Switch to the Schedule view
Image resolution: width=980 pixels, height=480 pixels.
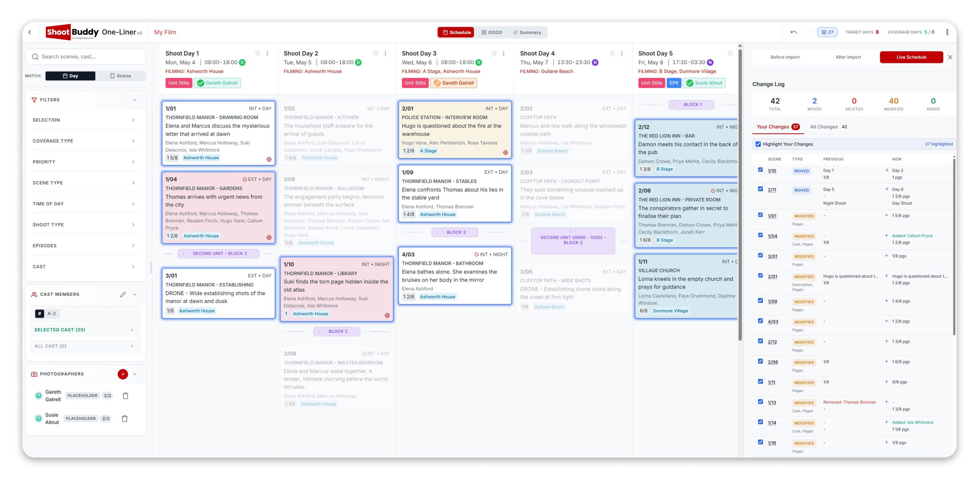pyautogui.click(x=456, y=33)
